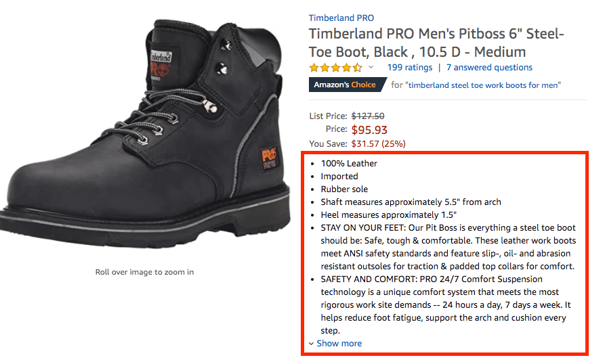The height and width of the screenshot is (364, 605).
Task: Click the Pitboss Steel-Toe Boot product title
Action: (x=436, y=43)
